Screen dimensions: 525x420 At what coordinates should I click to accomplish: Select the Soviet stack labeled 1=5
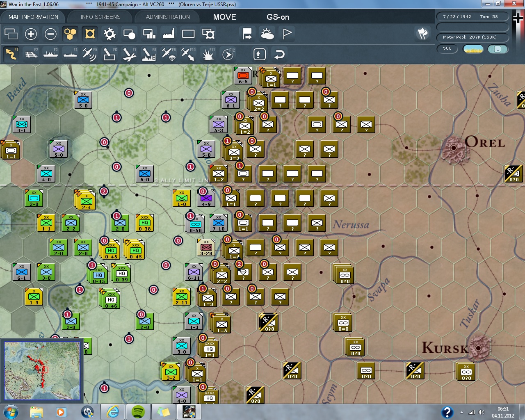pos(221,323)
